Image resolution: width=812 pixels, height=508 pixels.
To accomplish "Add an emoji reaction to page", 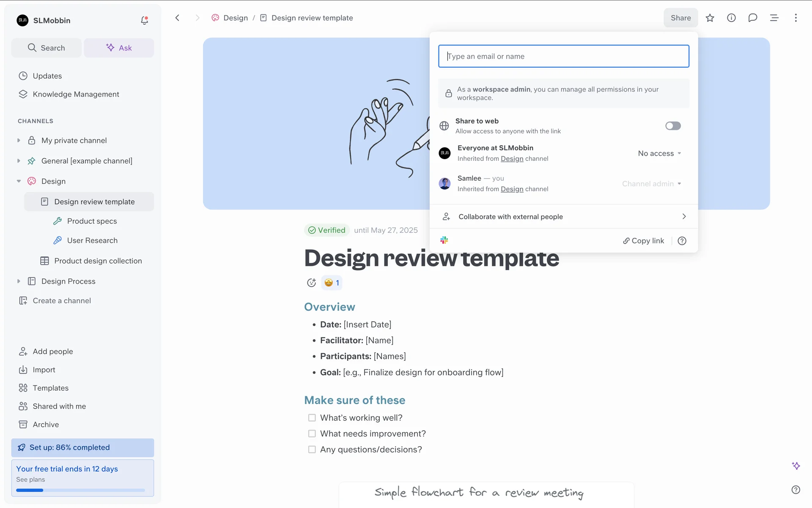I will click(311, 283).
